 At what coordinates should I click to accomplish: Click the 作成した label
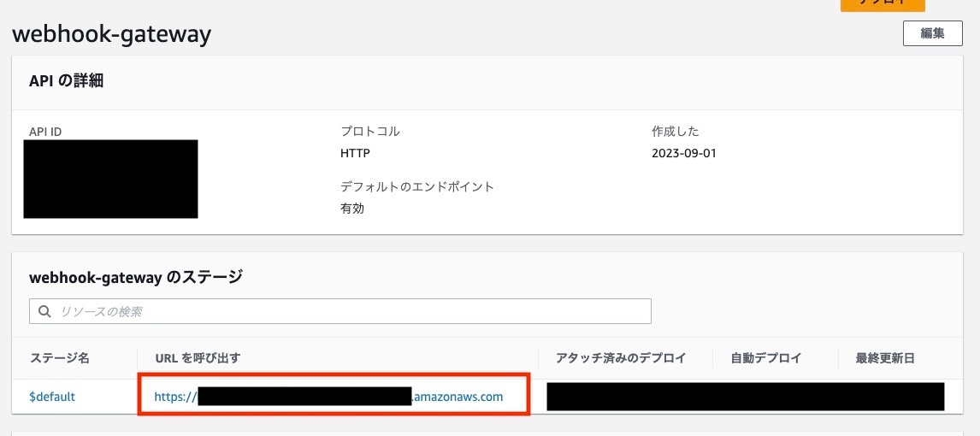click(675, 132)
